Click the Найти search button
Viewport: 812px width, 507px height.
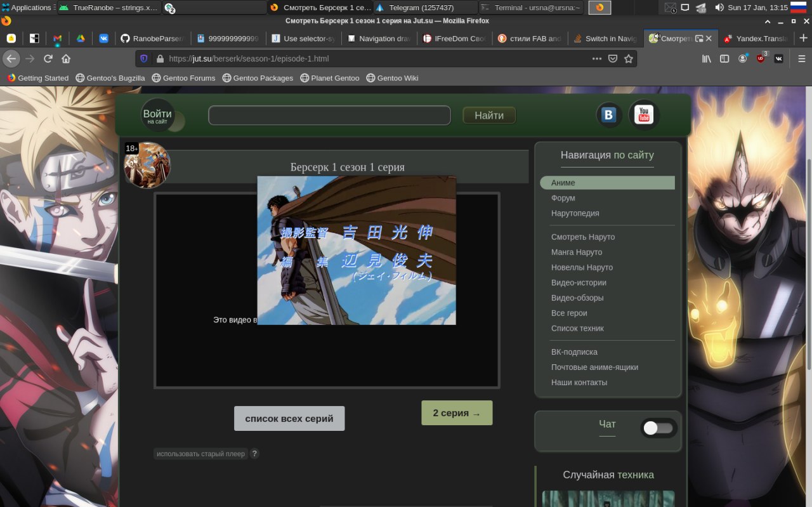pos(489,115)
